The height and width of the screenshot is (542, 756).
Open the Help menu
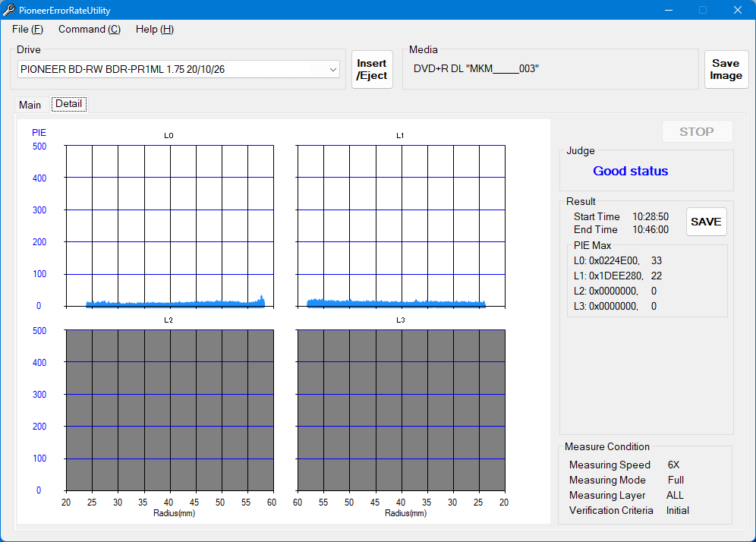tap(154, 29)
